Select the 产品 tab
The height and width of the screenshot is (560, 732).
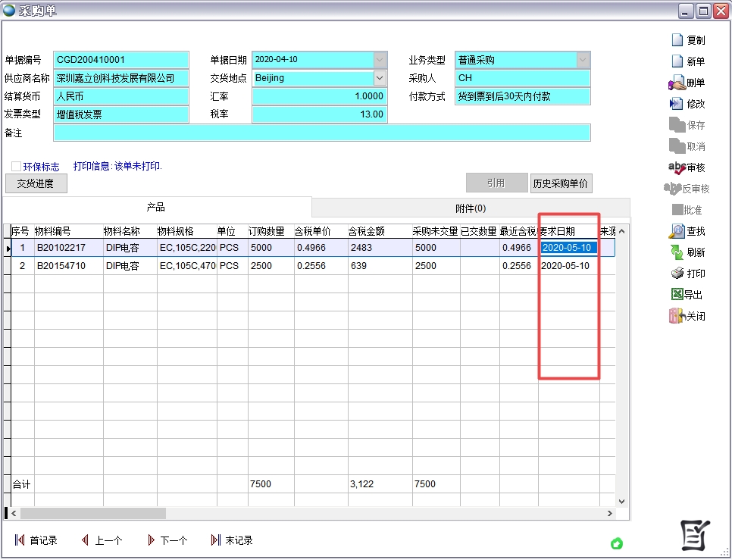point(156,207)
